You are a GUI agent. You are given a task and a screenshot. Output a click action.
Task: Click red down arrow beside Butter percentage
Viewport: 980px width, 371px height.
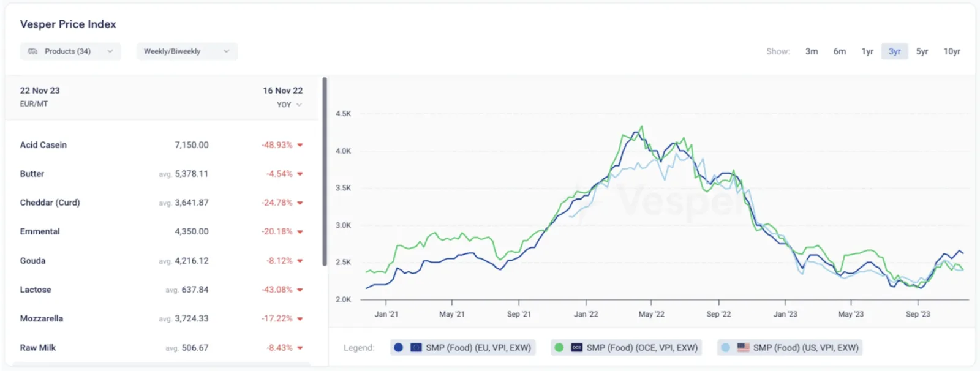point(300,174)
